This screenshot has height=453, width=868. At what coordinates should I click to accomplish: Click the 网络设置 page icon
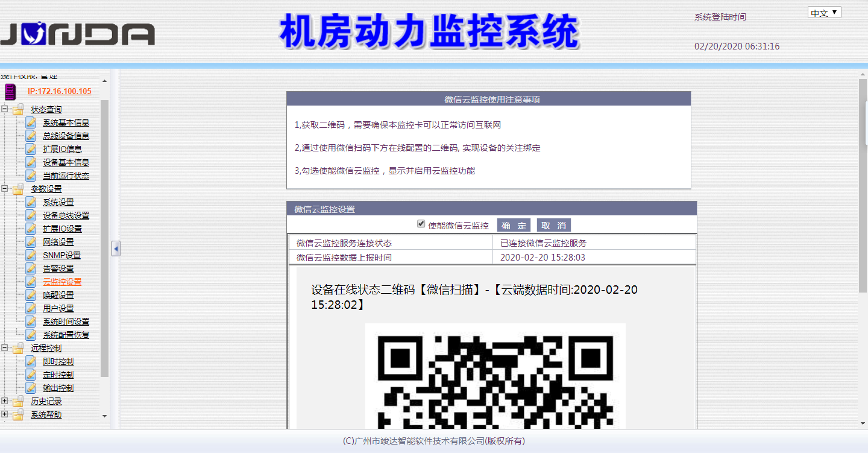31,242
